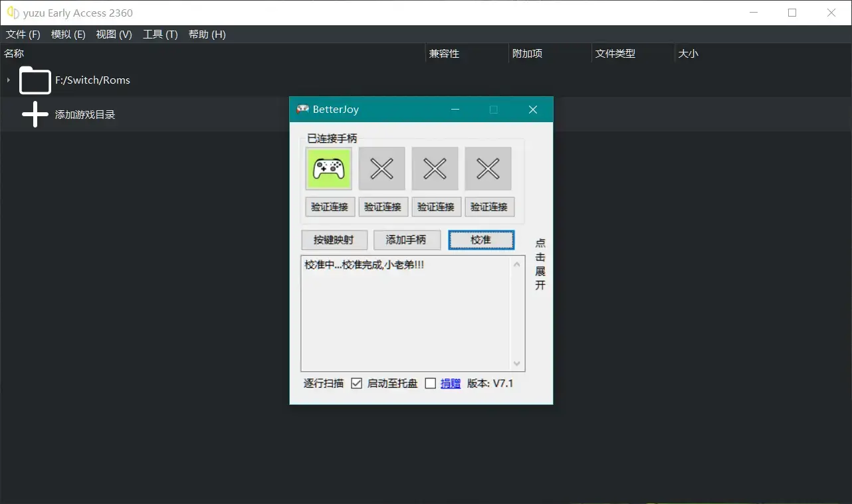Open the 捐赠 donate link
This screenshot has width=852, height=504.
click(451, 383)
